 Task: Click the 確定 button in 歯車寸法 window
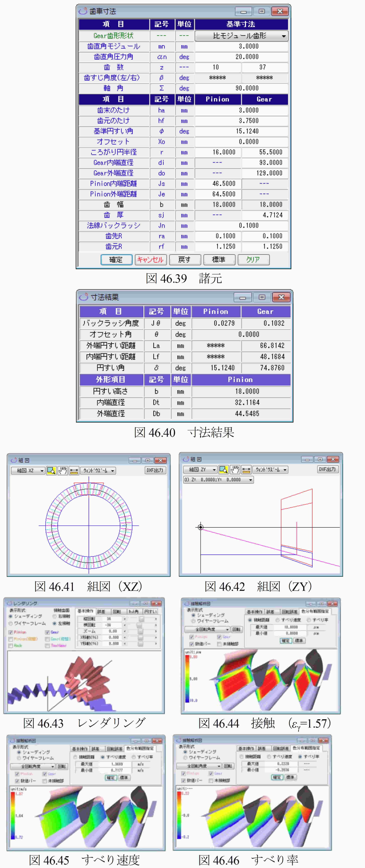point(116,259)
